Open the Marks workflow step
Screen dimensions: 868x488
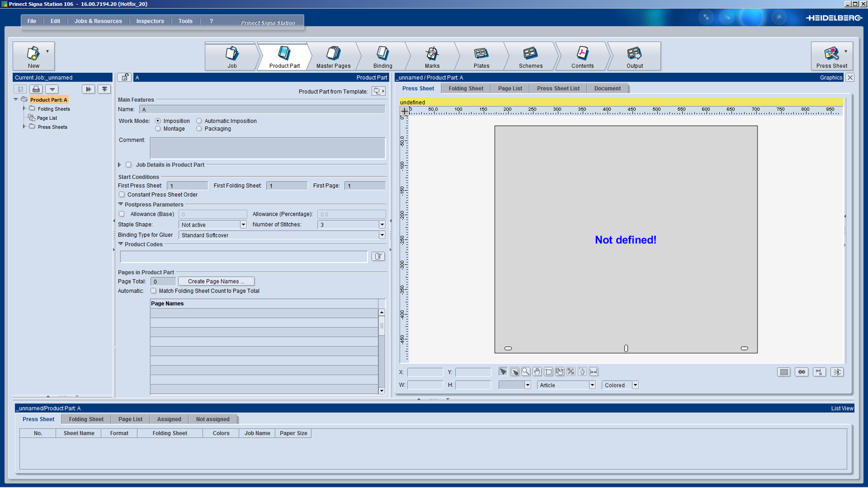[x=432, y=57]
